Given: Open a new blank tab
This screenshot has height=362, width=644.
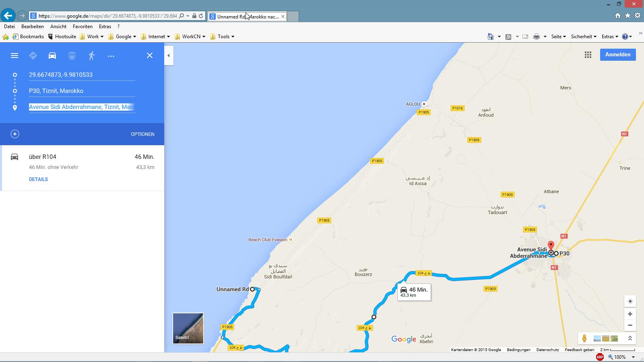Looking at the screenshot, I should coord(293,16).
